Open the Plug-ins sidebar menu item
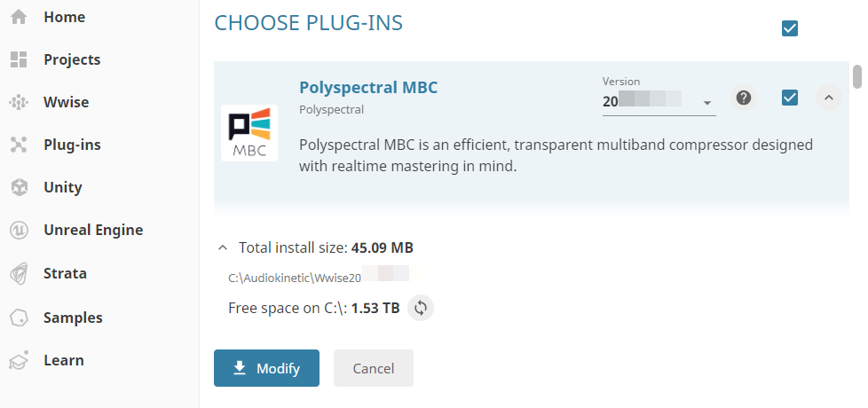Screen dimensions: 868x408 click(x=72, y=145)
